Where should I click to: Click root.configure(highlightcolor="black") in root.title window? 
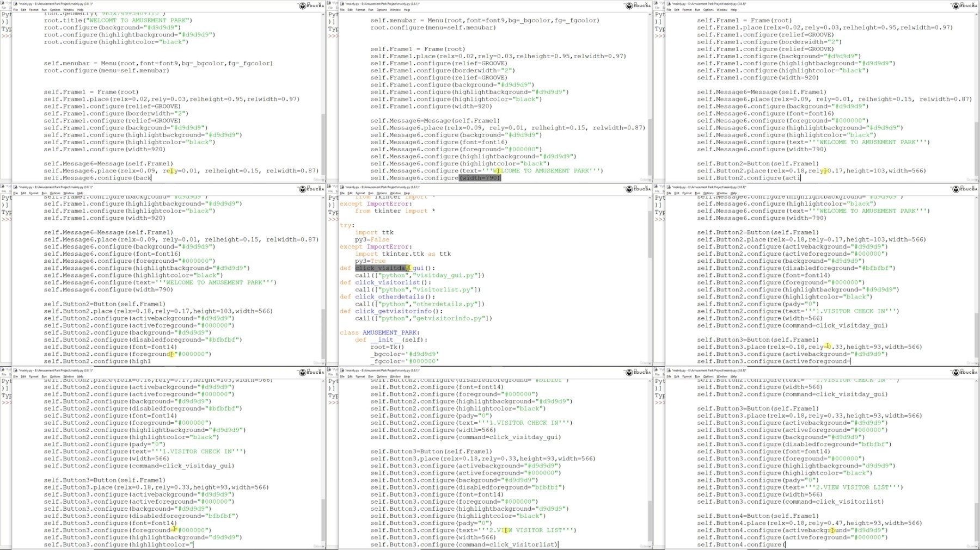(x=116, y=42)
